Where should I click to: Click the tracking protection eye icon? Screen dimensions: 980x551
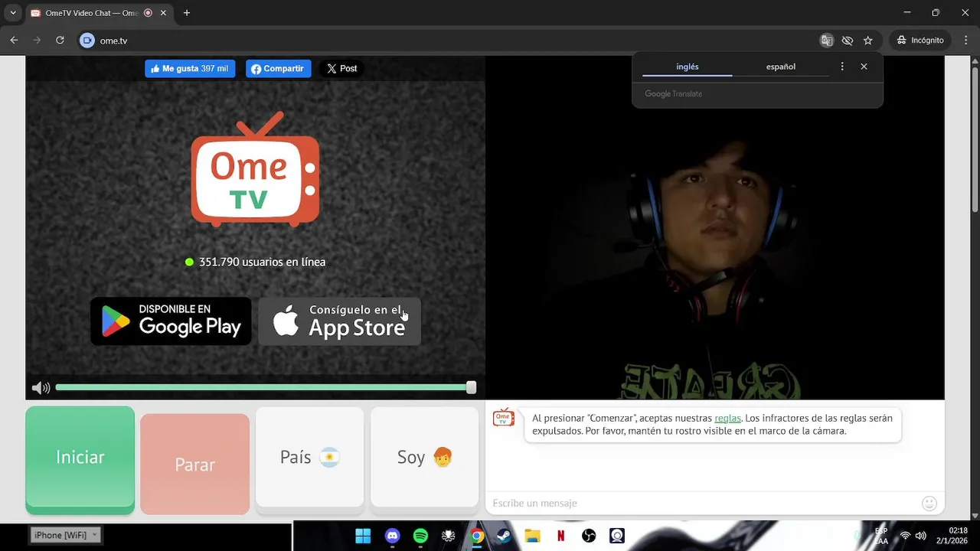(x=847, y=40)
